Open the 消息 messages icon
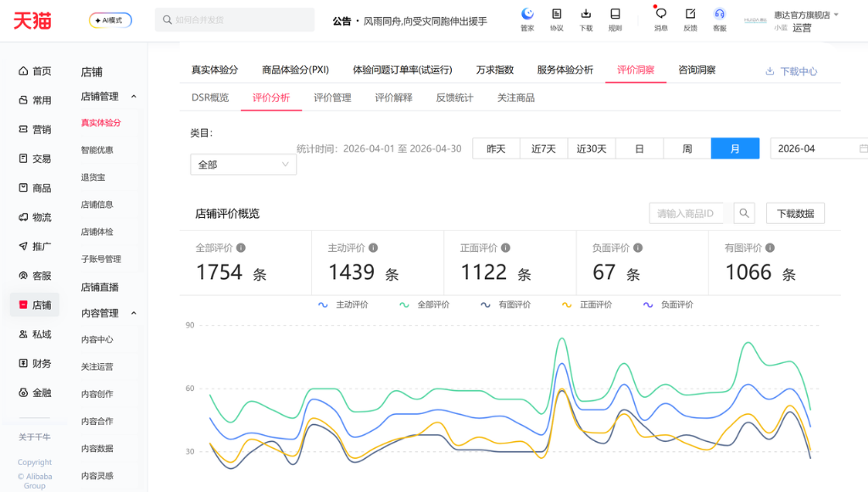 [661, 20]
